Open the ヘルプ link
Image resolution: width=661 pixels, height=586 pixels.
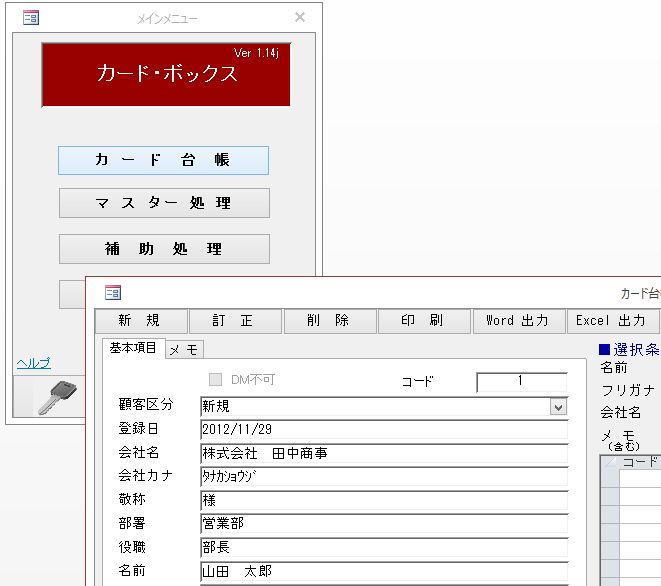[34, 363]
